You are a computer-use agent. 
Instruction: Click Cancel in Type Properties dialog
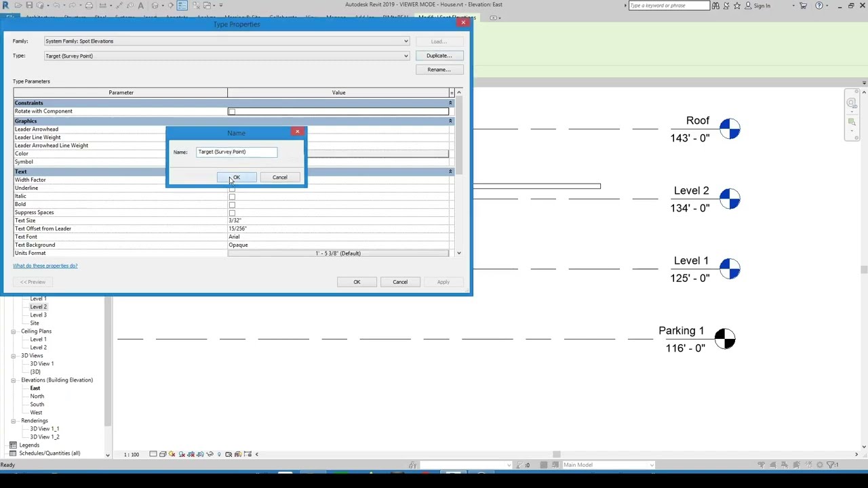(x=400, y=282)
